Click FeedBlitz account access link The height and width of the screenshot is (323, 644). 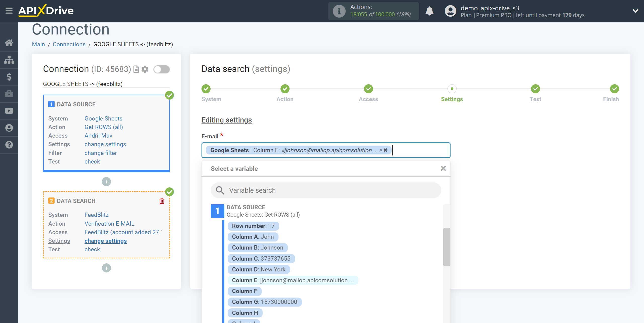pyautogui.click(x=123, y=232)
